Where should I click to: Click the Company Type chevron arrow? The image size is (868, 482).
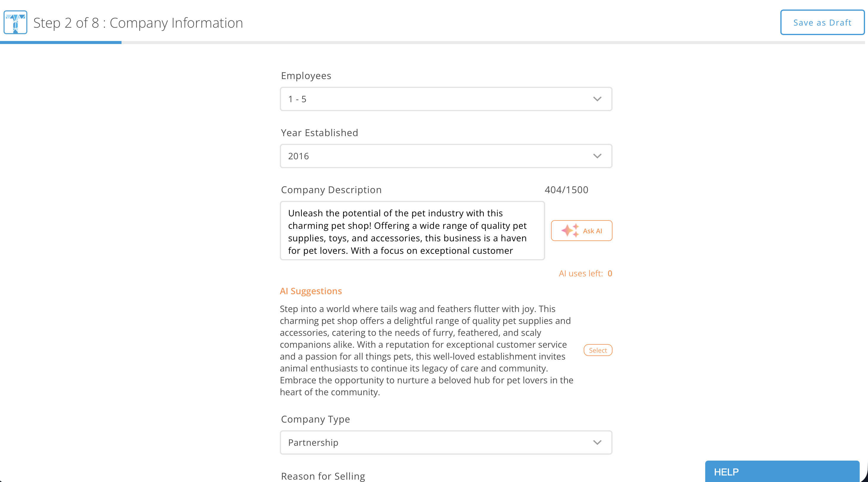click(597, 442)
